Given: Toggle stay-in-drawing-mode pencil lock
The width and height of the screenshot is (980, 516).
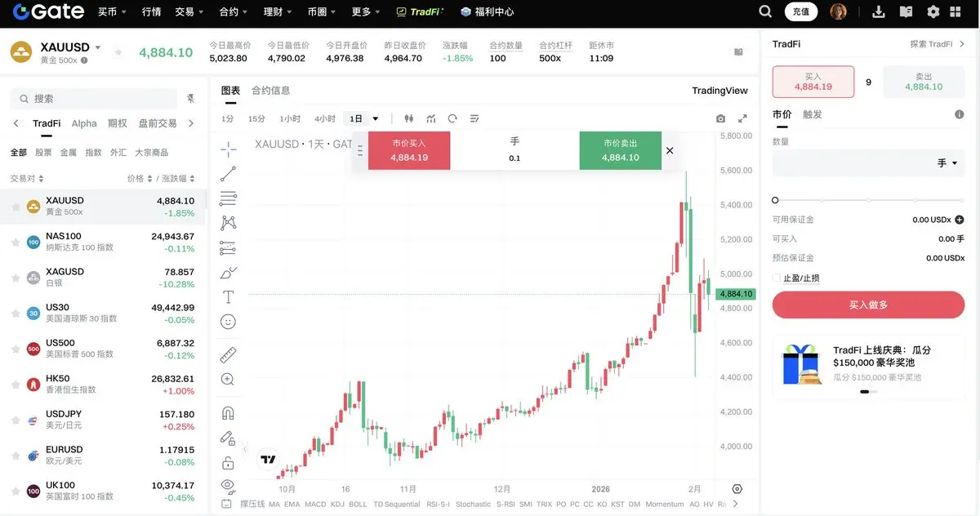Looking at the screenshot, I should point(229,438).
